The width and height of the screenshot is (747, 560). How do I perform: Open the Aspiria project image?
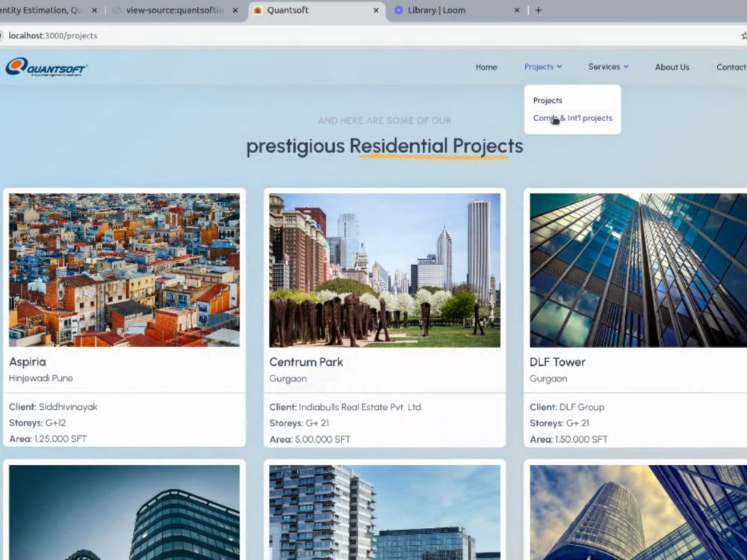[124, 270]
